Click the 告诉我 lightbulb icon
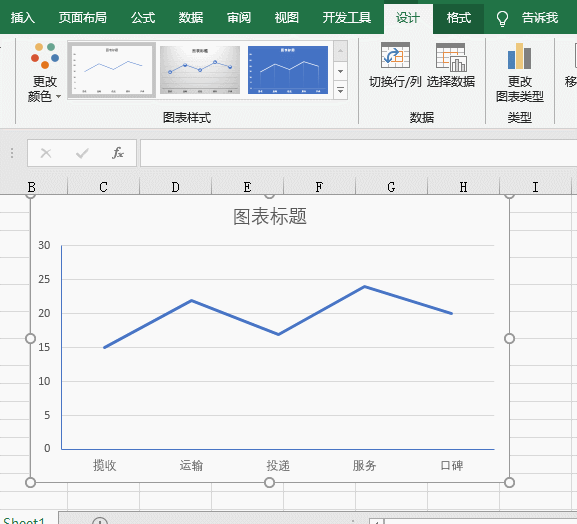577x524 pixels. [x=502, y=18]
